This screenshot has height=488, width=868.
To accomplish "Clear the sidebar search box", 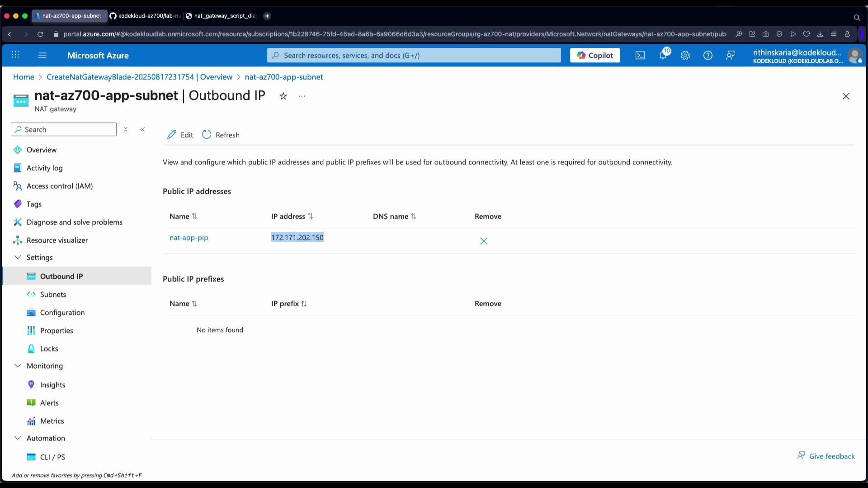I will 126,129.
